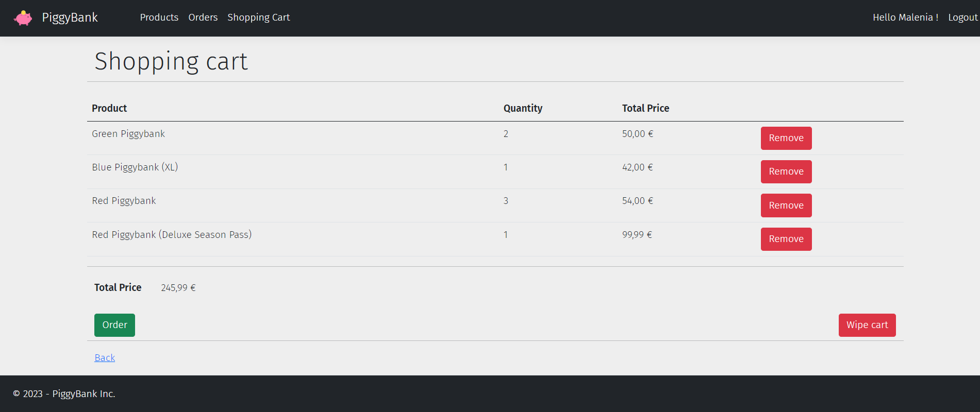Remove Red Piggybank Deluxe Season Pass
This screenshot has width=980, height=412.
pos(786,239)
